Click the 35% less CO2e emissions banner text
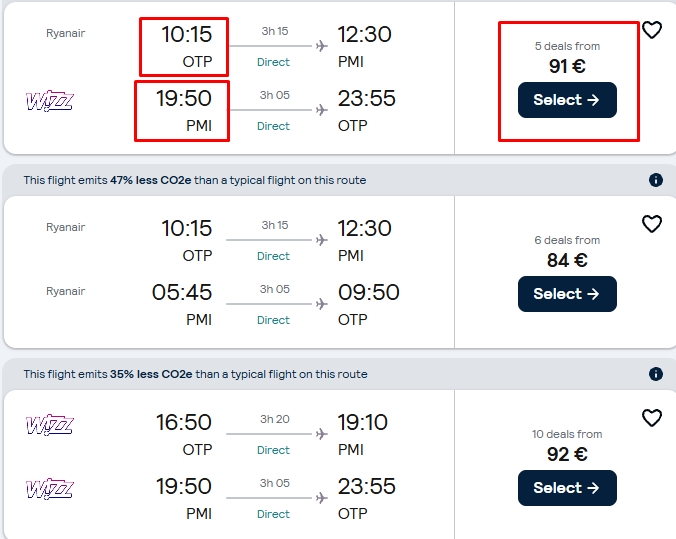Screen dimensions: 676x539 point(195,374)
